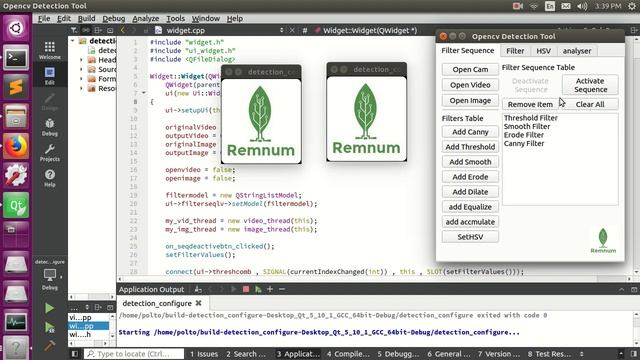The image size is (640, 360).
Task: Click the Open Cam button
Action: tap(470, 69)
